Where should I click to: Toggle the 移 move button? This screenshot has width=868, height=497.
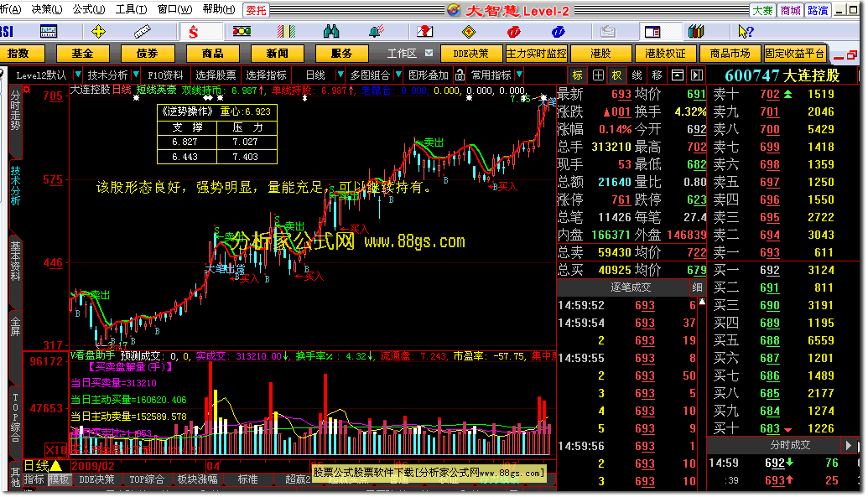pos(657,75)
